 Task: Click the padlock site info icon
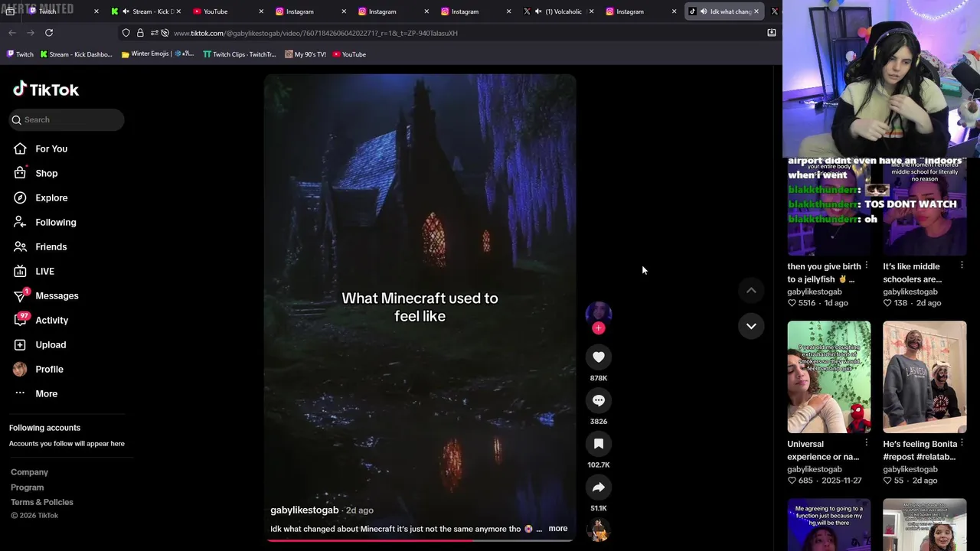click(x=140, y=33)
